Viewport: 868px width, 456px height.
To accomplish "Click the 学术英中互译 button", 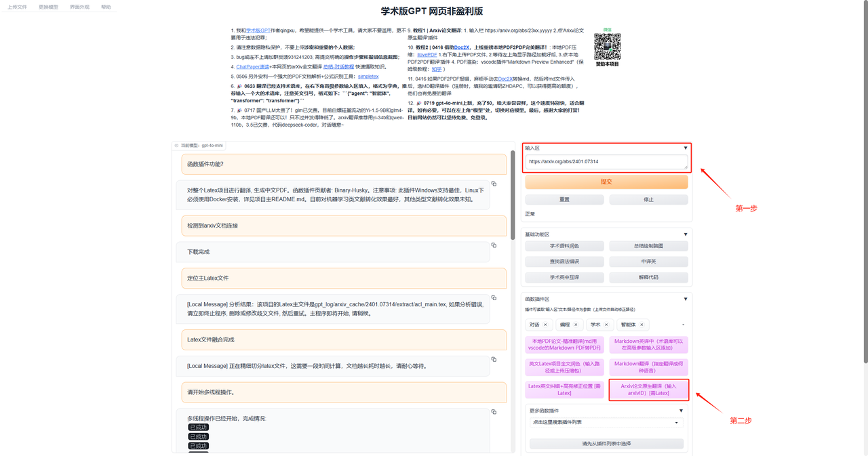I will (x=564, y=277).
